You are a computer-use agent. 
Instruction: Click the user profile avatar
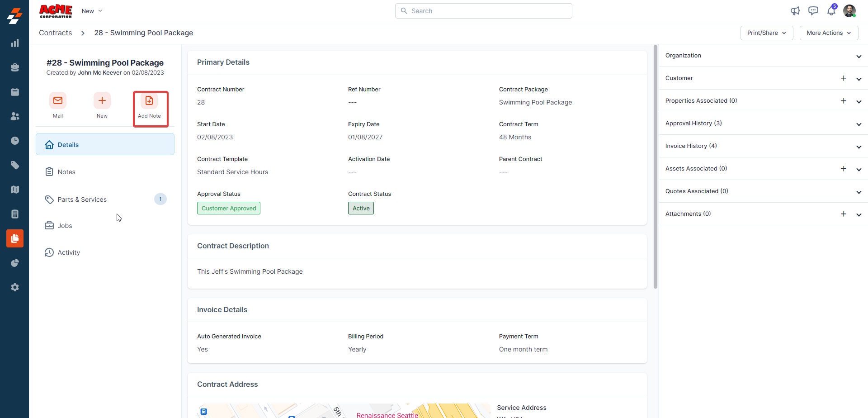(849, 11)
